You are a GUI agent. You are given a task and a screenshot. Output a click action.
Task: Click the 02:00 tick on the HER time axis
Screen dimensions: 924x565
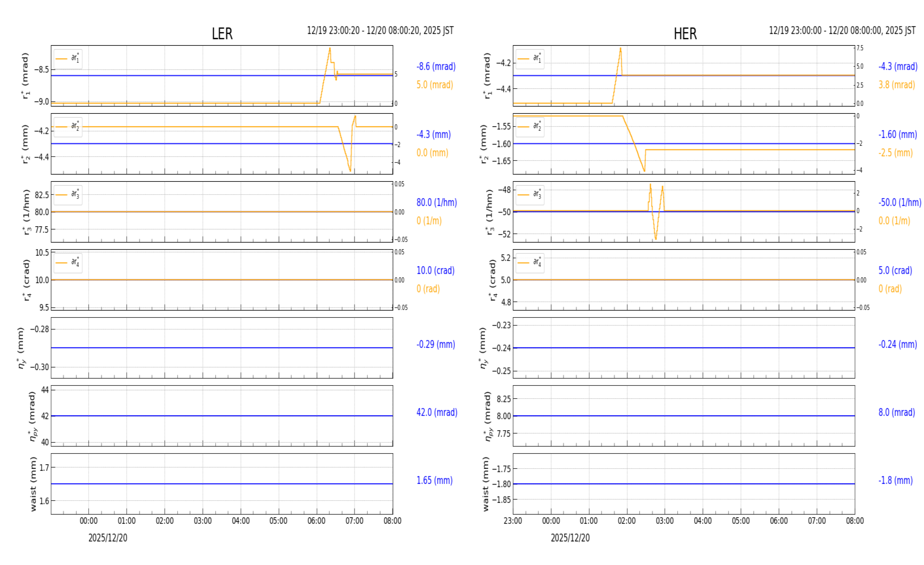[x=627, y=521]
